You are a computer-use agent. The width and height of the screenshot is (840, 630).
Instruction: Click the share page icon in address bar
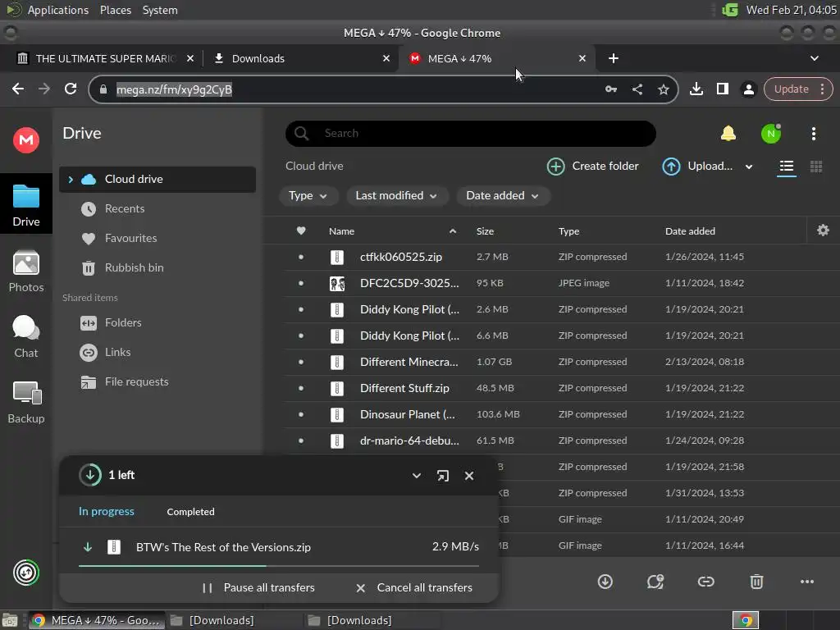(637, 89)
